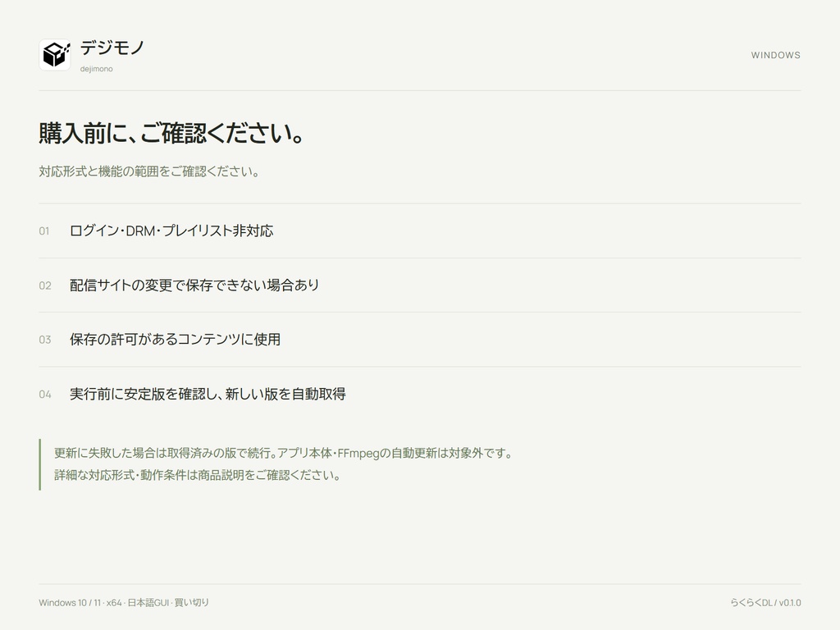Click row number 03
Viewport: 840px width, 630px height.
pyautogui.click(x=45, y=340)
